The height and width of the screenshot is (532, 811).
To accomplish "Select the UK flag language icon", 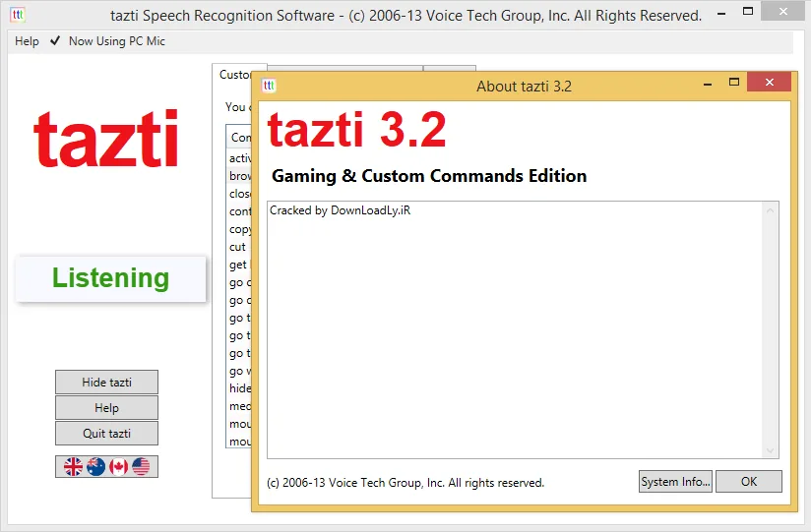I will (x=73, y=466).
